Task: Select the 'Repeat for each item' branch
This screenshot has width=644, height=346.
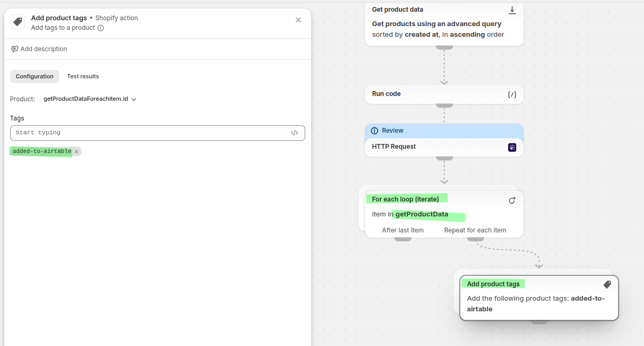Action: (x=475, y=230)
